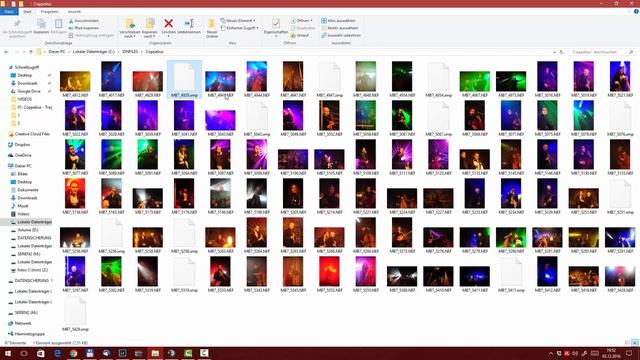640x360 pixels.
Task: Open Heimnetzgruppe in the navigation pane
Action: pyautogui.click(x=30, y=333)
